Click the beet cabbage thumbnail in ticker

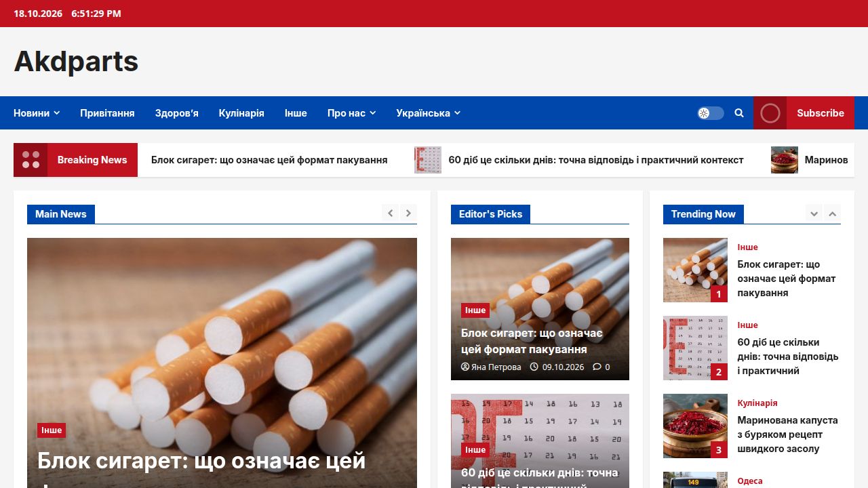pos(785,160)
